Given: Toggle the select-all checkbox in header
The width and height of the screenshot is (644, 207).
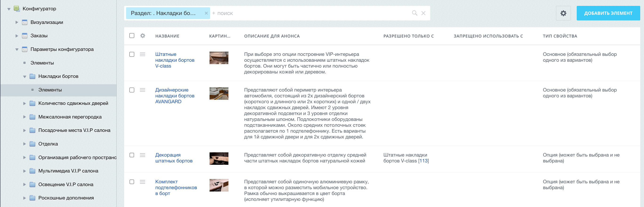Looking at the screenshot, I should [x=132, y=36].
